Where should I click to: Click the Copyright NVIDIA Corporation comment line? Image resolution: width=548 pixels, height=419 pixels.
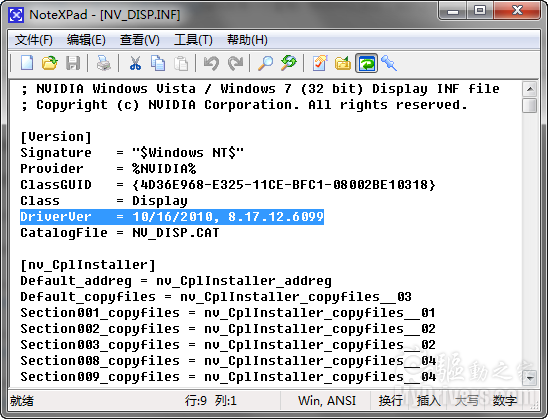[x=244, y=105]
